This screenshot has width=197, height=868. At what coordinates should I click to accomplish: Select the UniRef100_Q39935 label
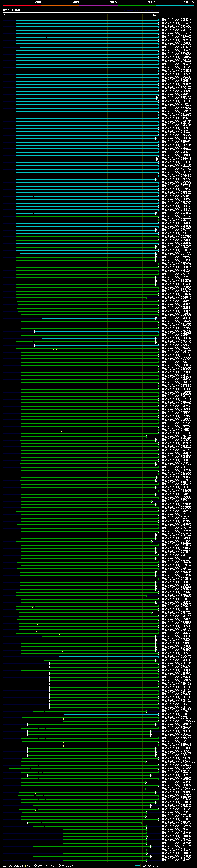(177, 497)
